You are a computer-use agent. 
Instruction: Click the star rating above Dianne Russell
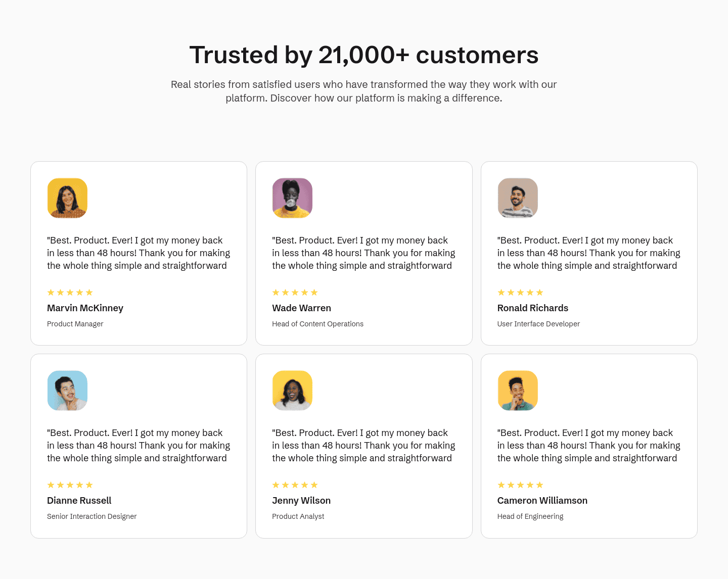tap(70, 485)
